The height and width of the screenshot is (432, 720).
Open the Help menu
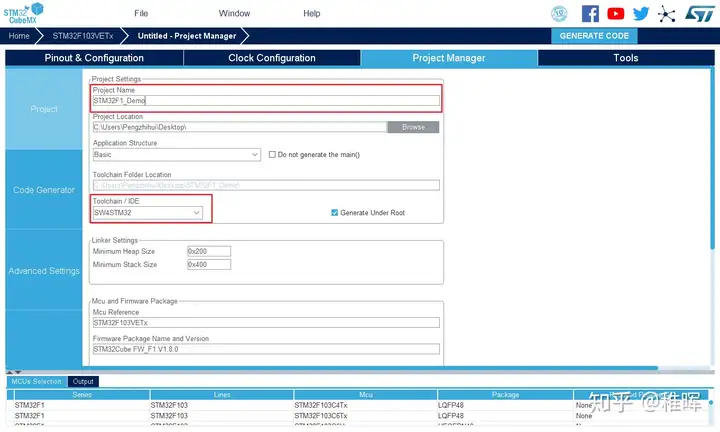(311, 13)
